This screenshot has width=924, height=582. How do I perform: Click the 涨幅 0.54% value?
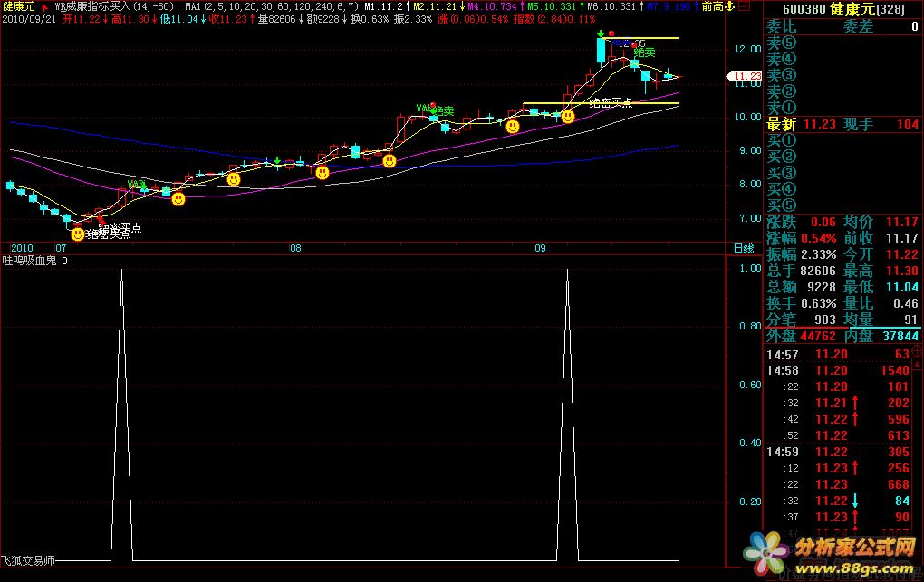pyautogui.click(x=819, y=239)
